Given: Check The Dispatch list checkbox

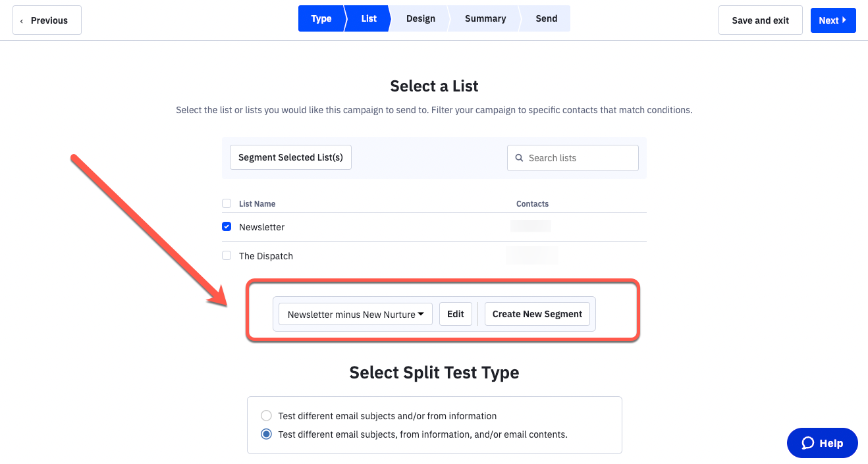Looking at the screenshot, I should 227,255.
